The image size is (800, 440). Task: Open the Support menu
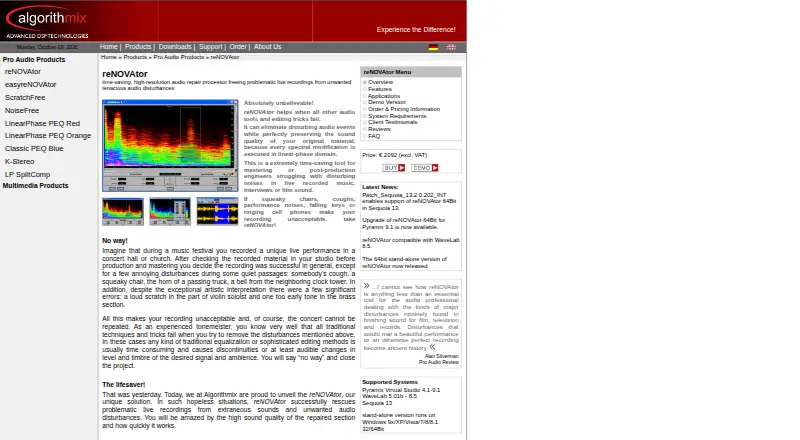[211, 46]
